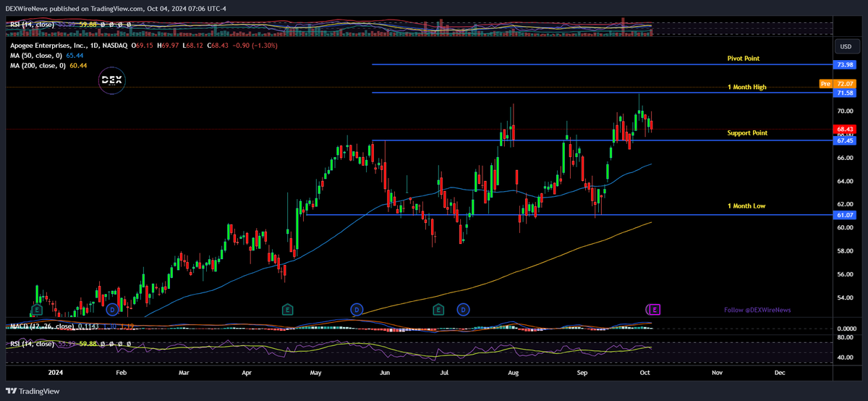Click the 66.00 price axis tick
Screen dimensions: 868x401
(x=845, y=158)
